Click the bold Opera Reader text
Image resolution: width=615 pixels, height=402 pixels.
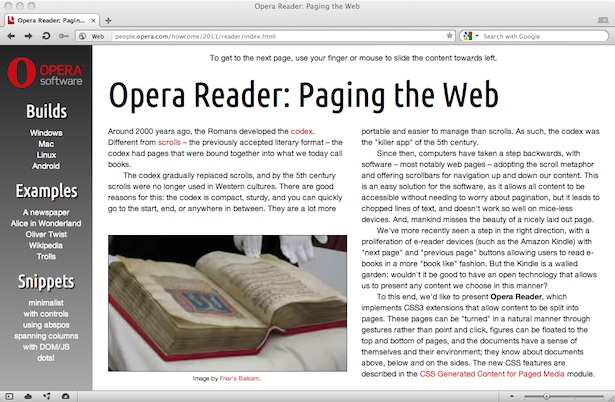click(516, 296)
